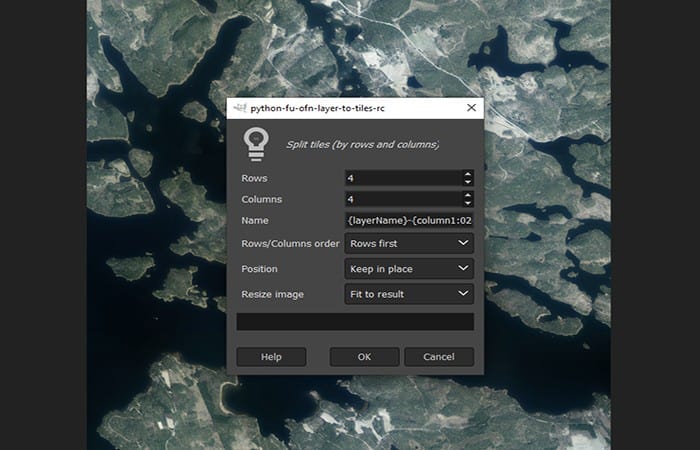
Task: Close the python-fu-ofn-layer-to-tiles-rc dialog
Action: (471, 108)
